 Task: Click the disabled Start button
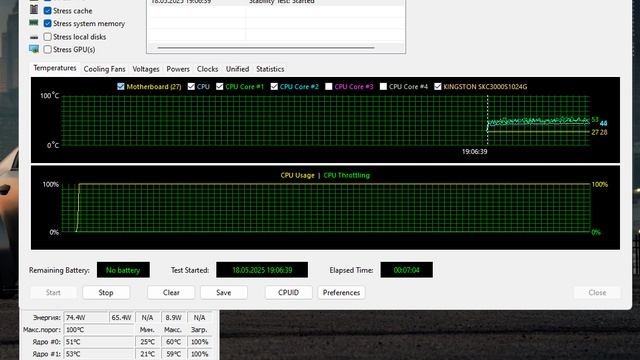pos(53,293)
